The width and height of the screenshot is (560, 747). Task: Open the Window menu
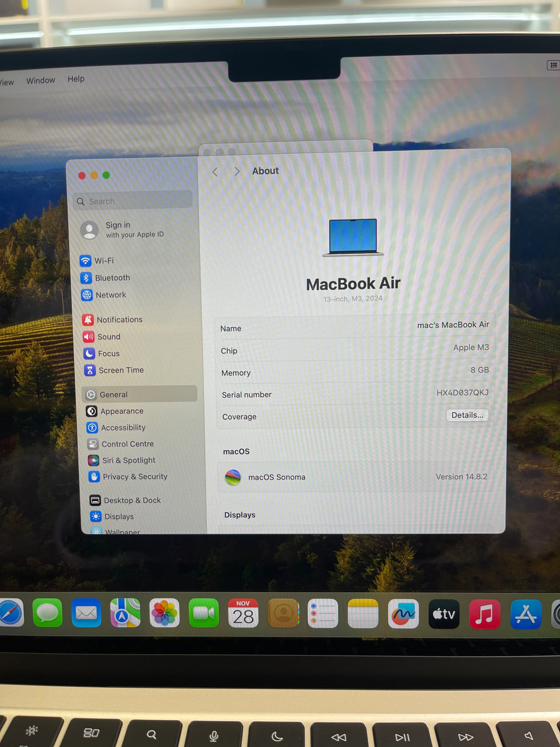coord(41,80)
